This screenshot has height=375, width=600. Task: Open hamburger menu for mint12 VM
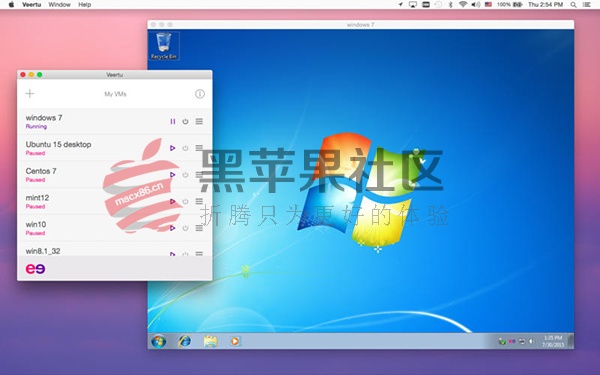click(199, 201)
